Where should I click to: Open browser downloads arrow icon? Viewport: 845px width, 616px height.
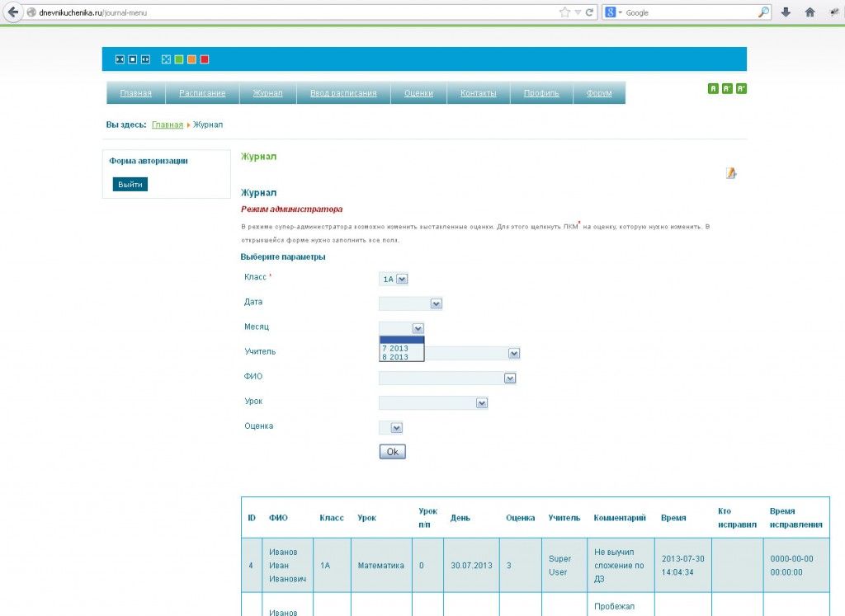pyautogui.click(x=786, y=12)
